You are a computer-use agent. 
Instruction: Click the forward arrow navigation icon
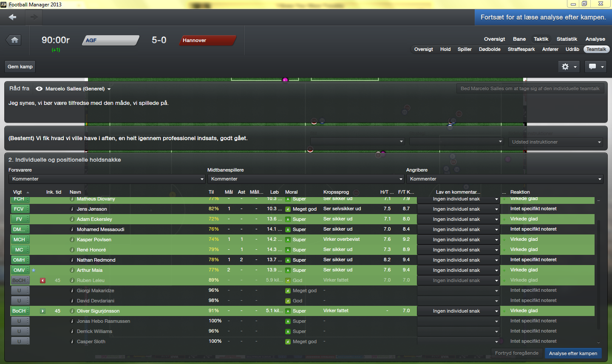click(x=34, y=17)
